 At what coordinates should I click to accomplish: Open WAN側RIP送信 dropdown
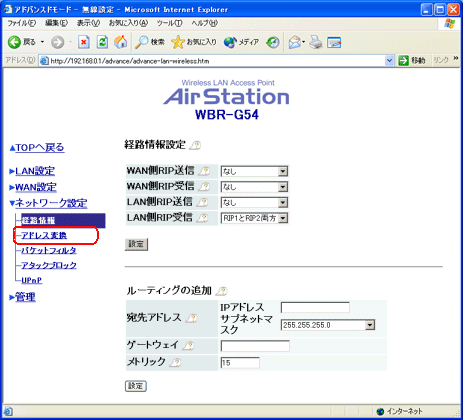[x=254, y=171]
